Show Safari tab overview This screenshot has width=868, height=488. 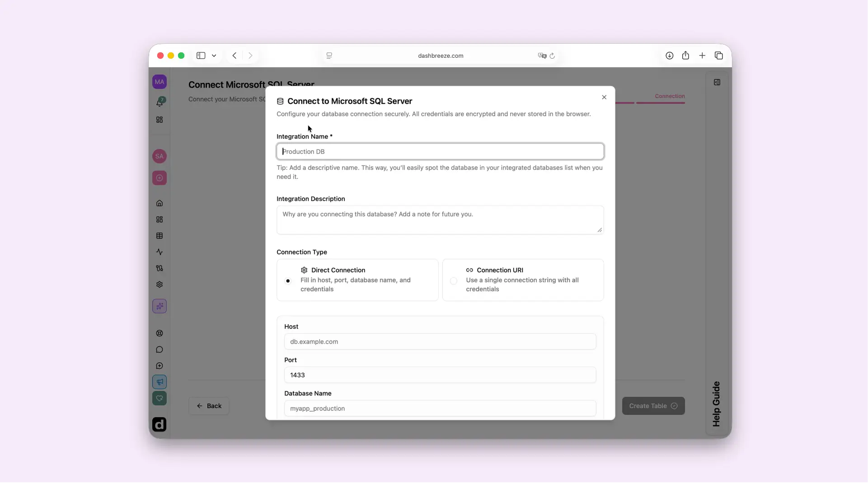(719, 56)
